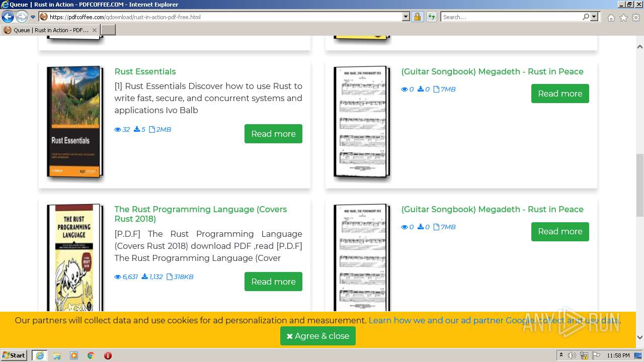Click the 318KB file size icon
Viewport: 644px width, 362px height.
point(170,277)
